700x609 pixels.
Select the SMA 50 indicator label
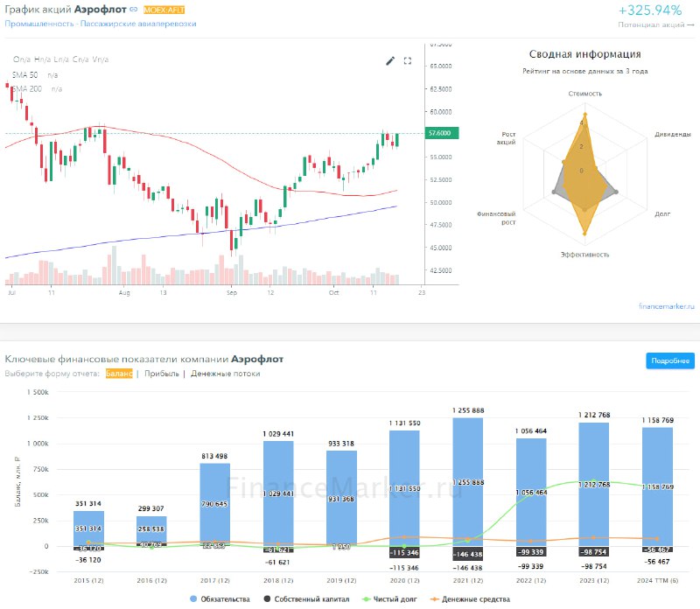click(25, 75)
